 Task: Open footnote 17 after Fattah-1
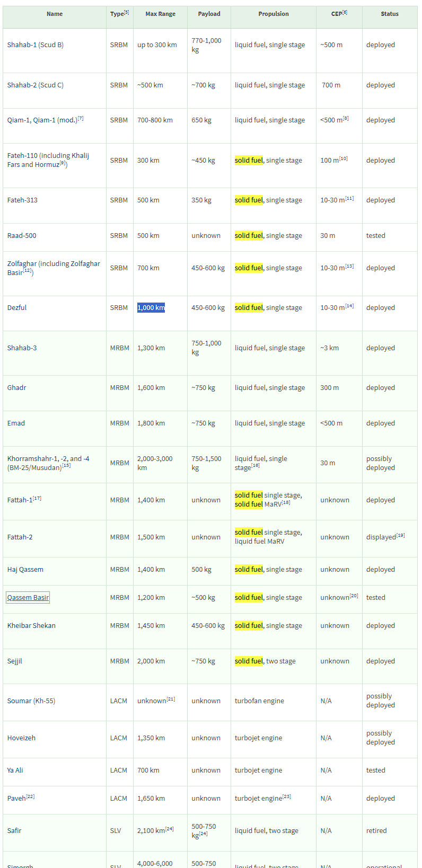pos(37,498)
